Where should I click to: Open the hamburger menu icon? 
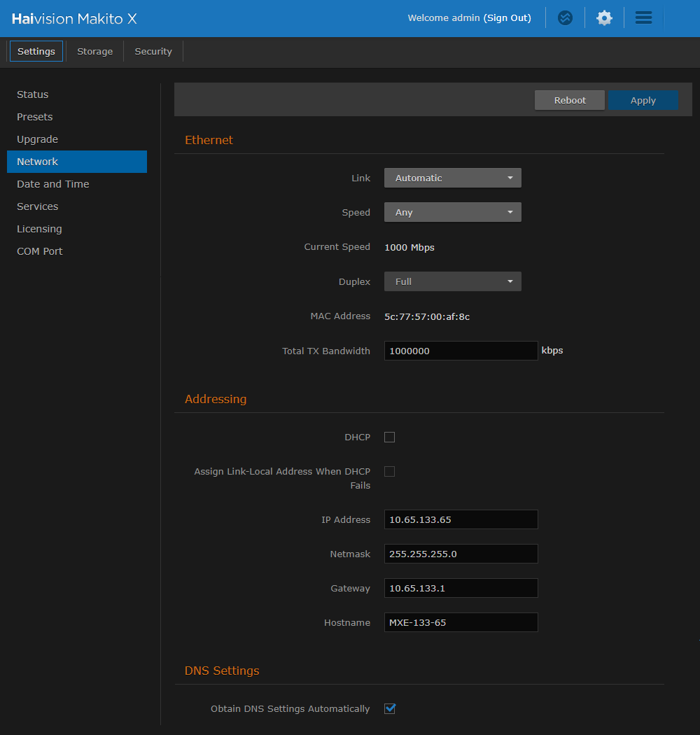pyautogui.click(x=643, y=18)
